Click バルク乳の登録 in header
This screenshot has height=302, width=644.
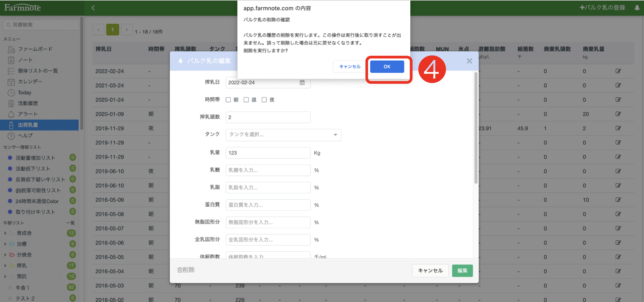point(602,8)
